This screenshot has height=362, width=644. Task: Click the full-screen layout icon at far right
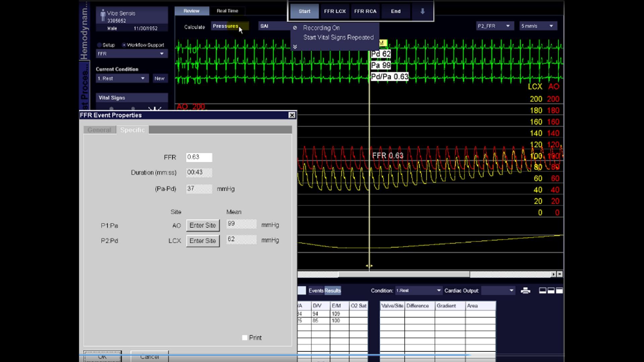pos(559,291)
